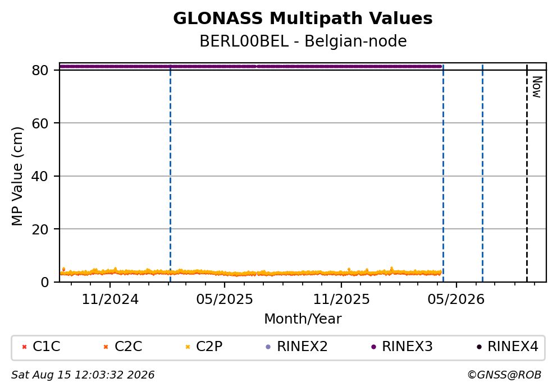Select the RINEX2 legend label
The height and width of the screenshot is (392, 557).
click(x=302, y=347)
